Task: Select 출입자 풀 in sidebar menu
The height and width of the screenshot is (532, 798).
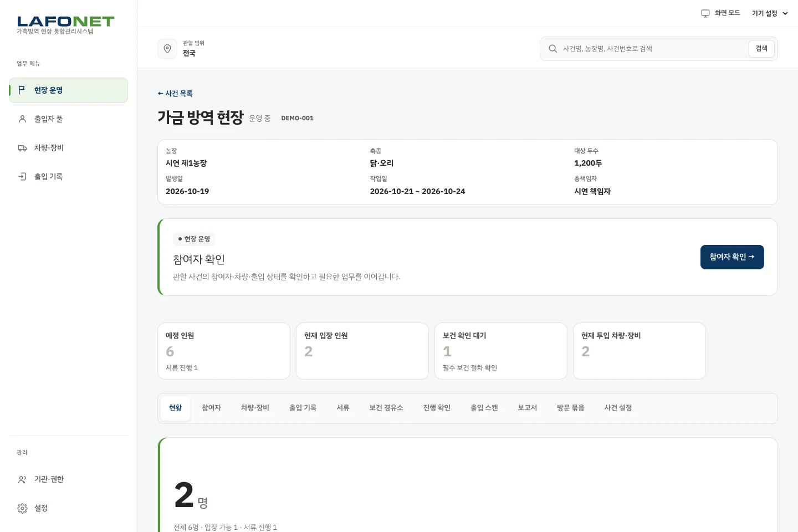Action: point(68,119)
